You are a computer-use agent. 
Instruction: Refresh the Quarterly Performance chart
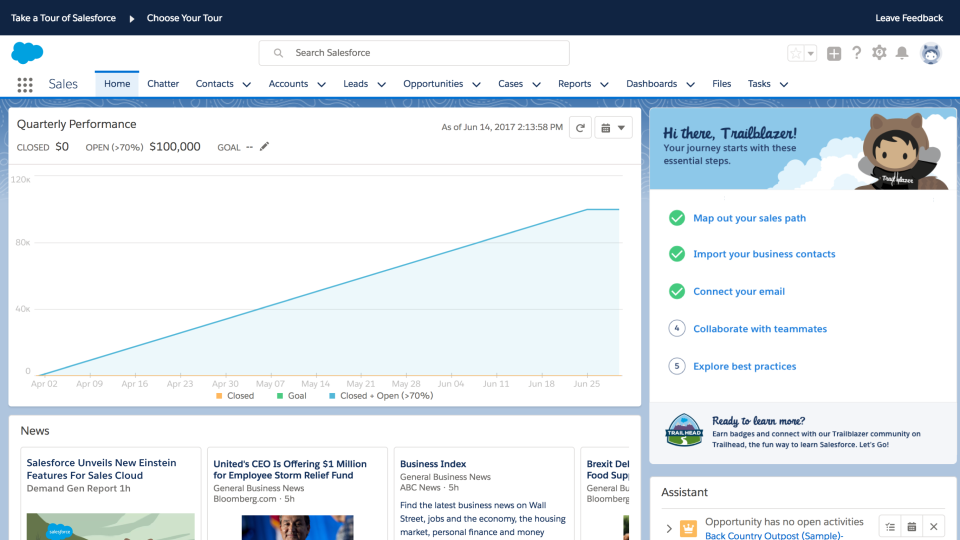[x=580, y=127]
